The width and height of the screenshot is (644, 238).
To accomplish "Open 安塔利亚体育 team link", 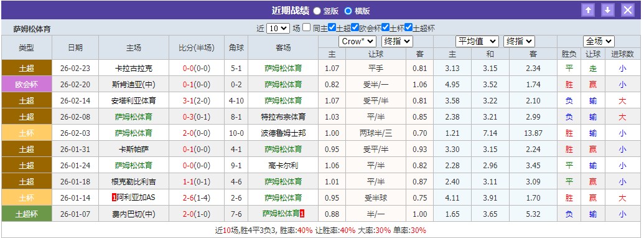I will [134, 101].
